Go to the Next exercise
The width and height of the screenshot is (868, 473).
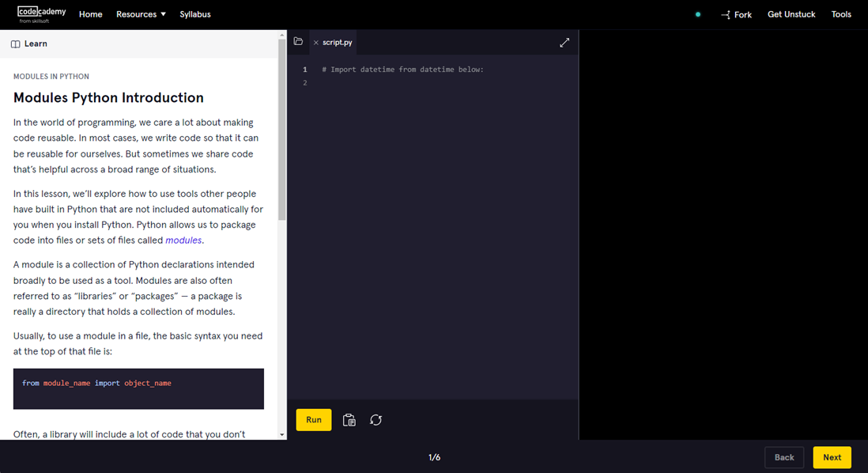(832, 457)
